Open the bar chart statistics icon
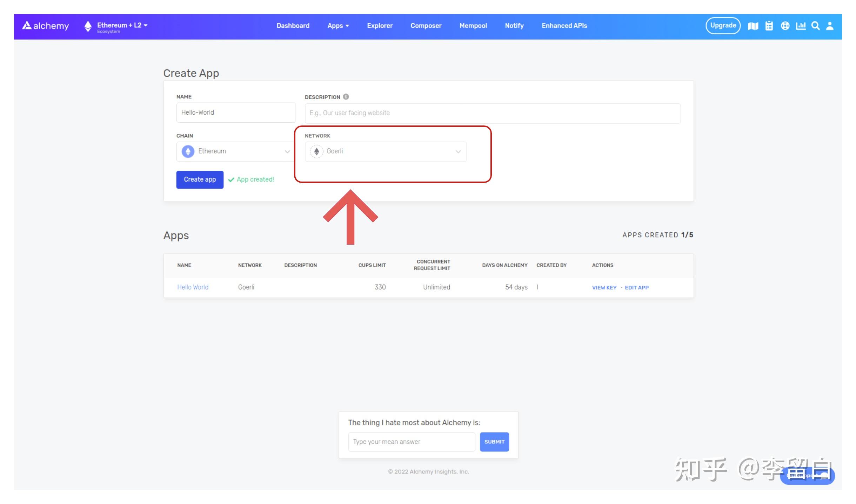Image resolution: width=856 pixels, height=504 pixels. click(x=801, y=26)
